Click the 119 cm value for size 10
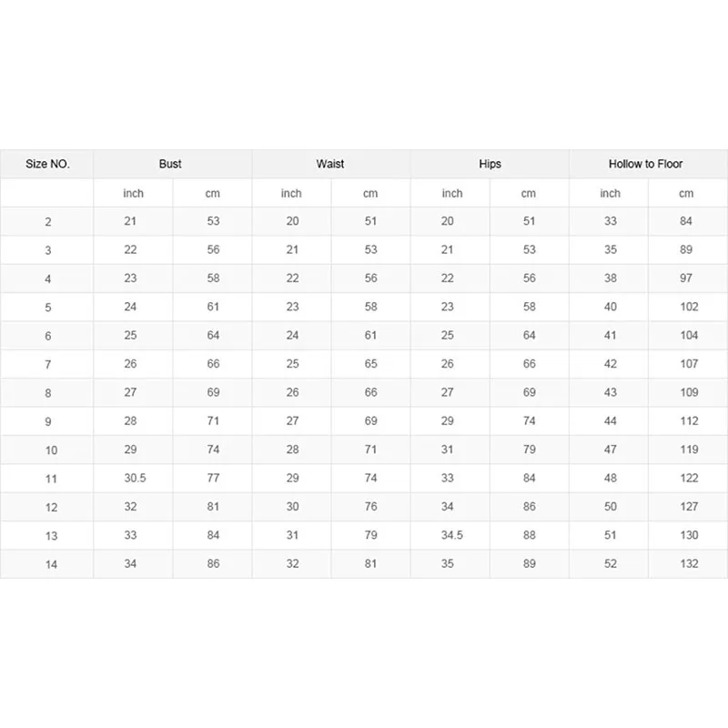This screenshot has width=728, height=728. click(x=689, y=450)
